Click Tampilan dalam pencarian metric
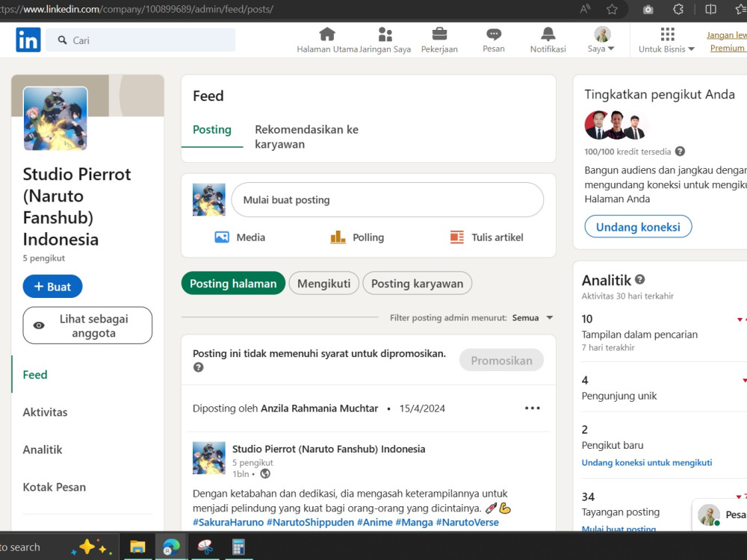The image size is (747, 560). [x=639, y=335]
